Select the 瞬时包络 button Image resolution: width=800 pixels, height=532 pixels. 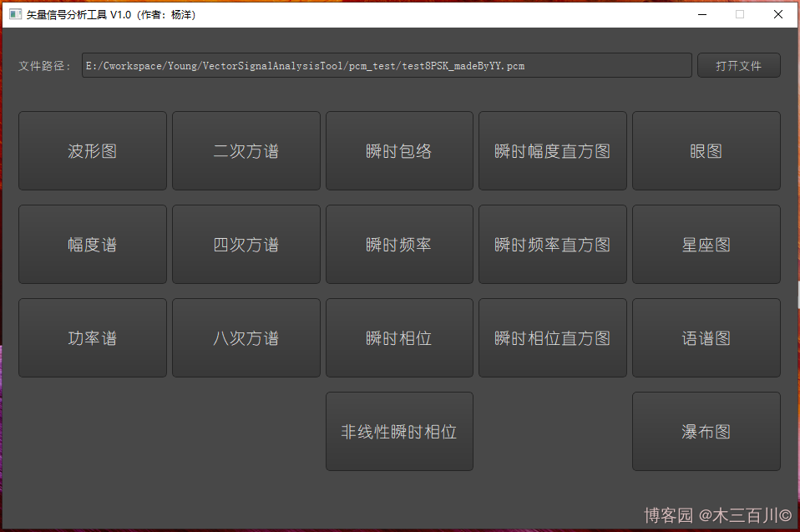click(399, 151)
